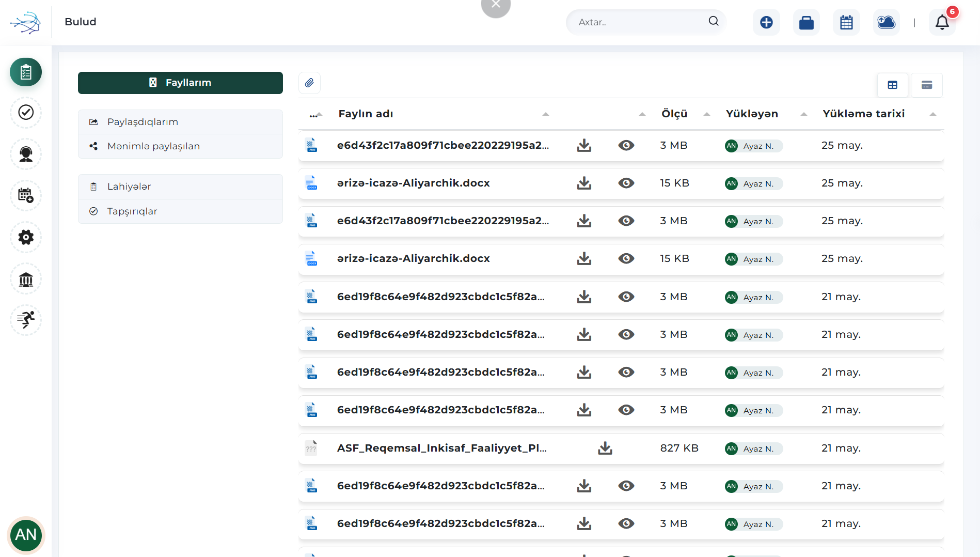Open the AN user avatar in the sidebar
Image resolution: width=980 pixels, height=557 pixels.
[26, 534]
